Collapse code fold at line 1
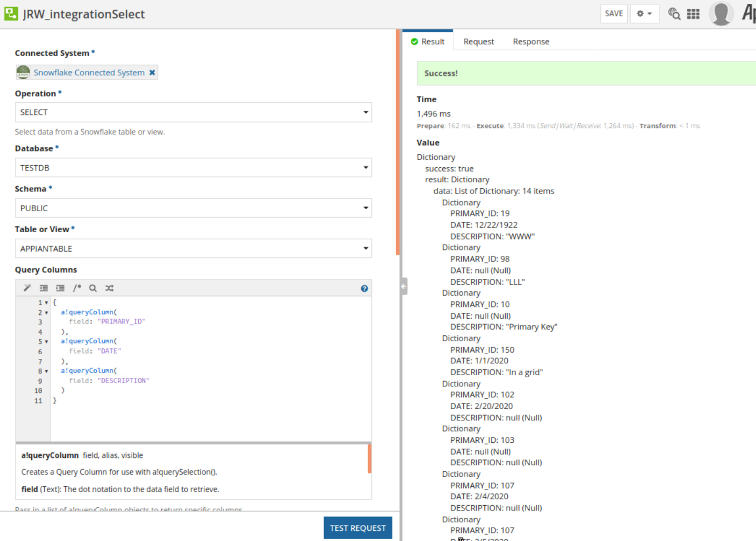756x541 pixels. coord(46,303)
